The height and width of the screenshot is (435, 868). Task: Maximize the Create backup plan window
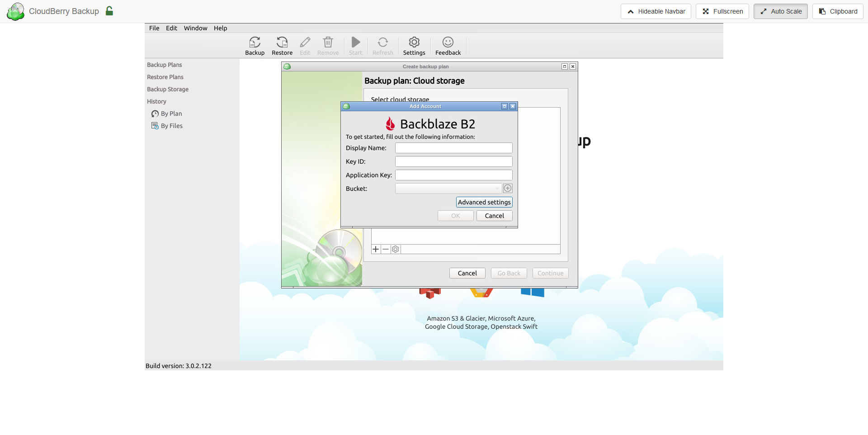565,66
